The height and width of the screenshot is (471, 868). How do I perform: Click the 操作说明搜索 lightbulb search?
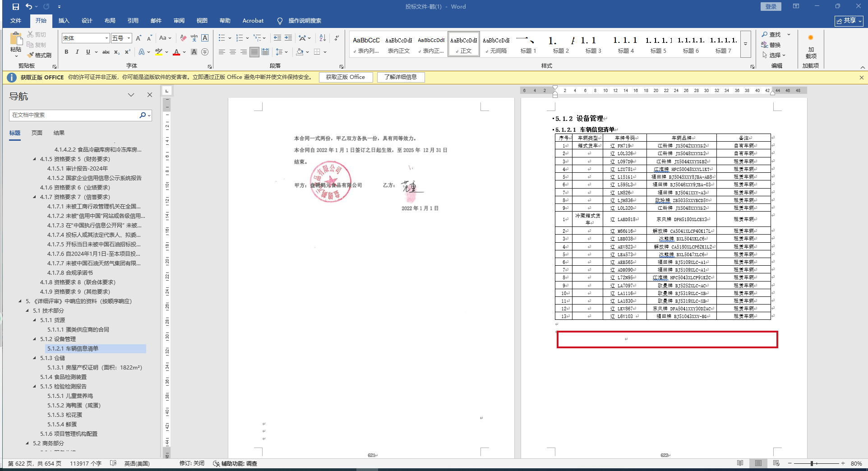click(300, 21)
